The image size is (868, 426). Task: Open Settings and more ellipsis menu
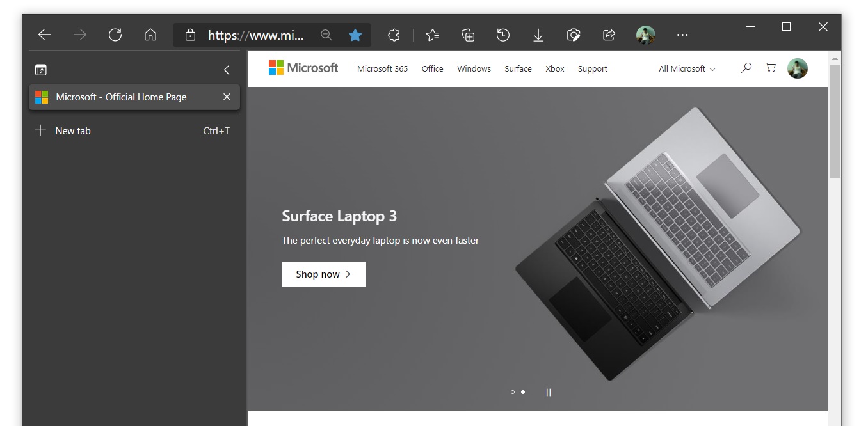tap(682, 35)
